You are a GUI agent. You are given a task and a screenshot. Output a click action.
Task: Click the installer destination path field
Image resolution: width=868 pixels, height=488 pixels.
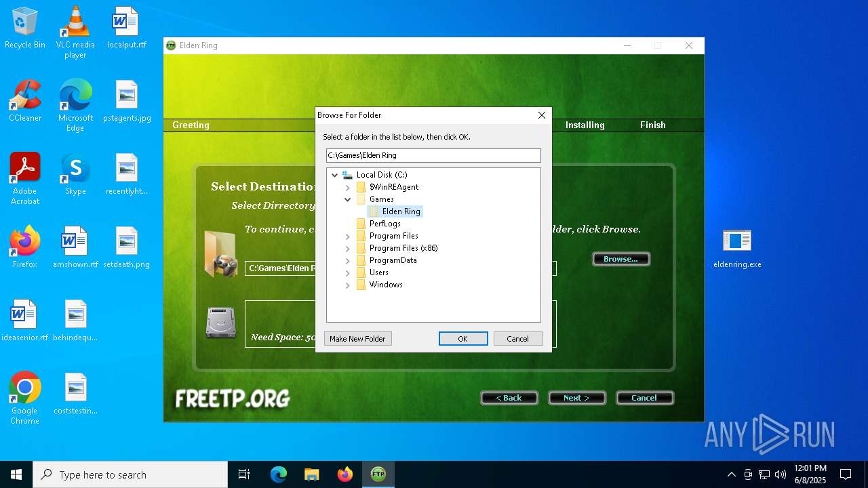pyautogui.click(x=280, y=268)
